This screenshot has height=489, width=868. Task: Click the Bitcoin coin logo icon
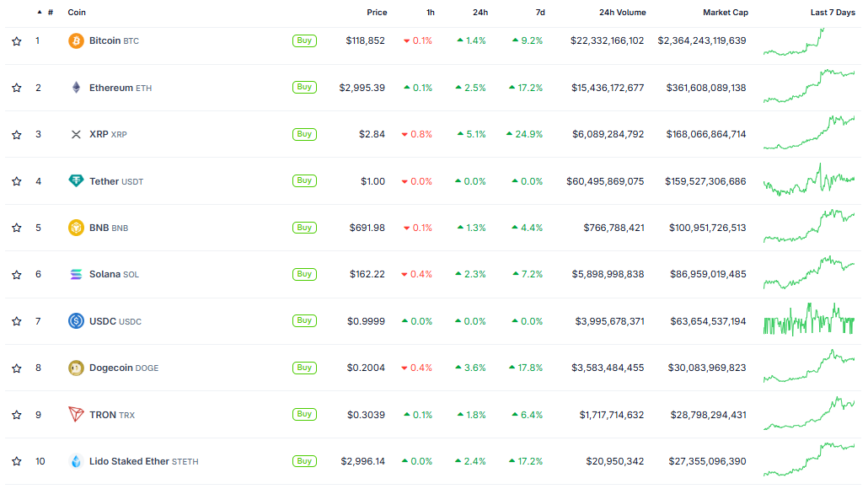tap(76, 40)
